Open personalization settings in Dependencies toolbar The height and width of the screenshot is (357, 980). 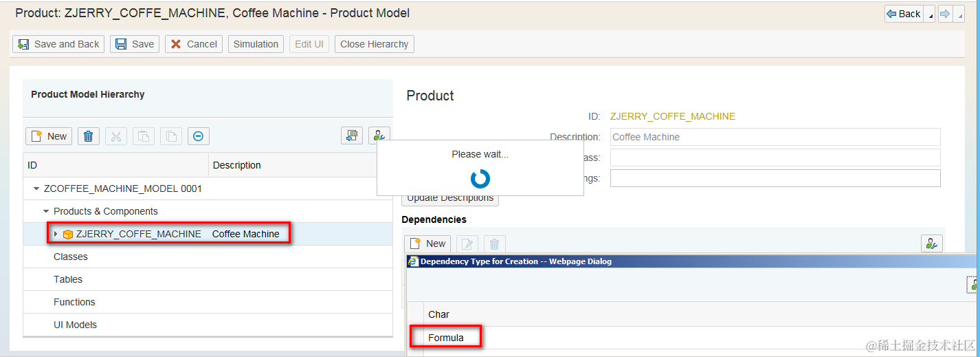[x=931, y=244]
